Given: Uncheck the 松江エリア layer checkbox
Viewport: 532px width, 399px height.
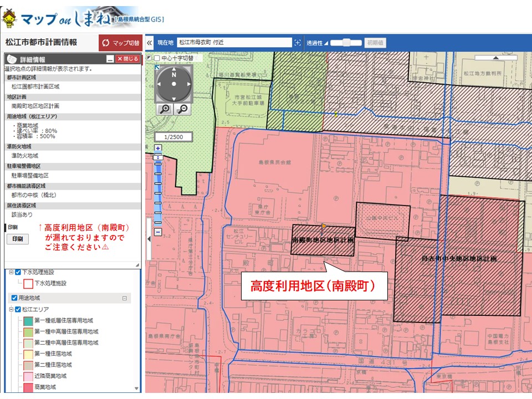Looking at the screenshot, I should pyautogui.click(x=18, y=309).
